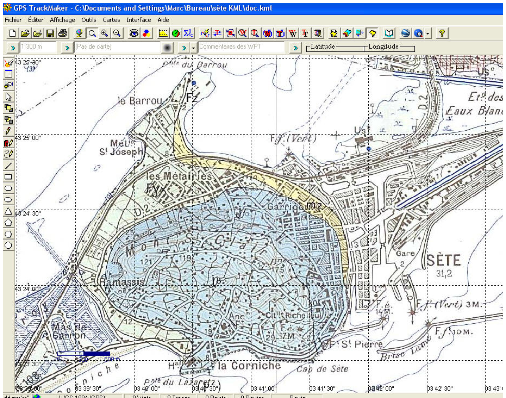Click the globe icon in toolbar
506x398 pixels.
pos(79,33)
